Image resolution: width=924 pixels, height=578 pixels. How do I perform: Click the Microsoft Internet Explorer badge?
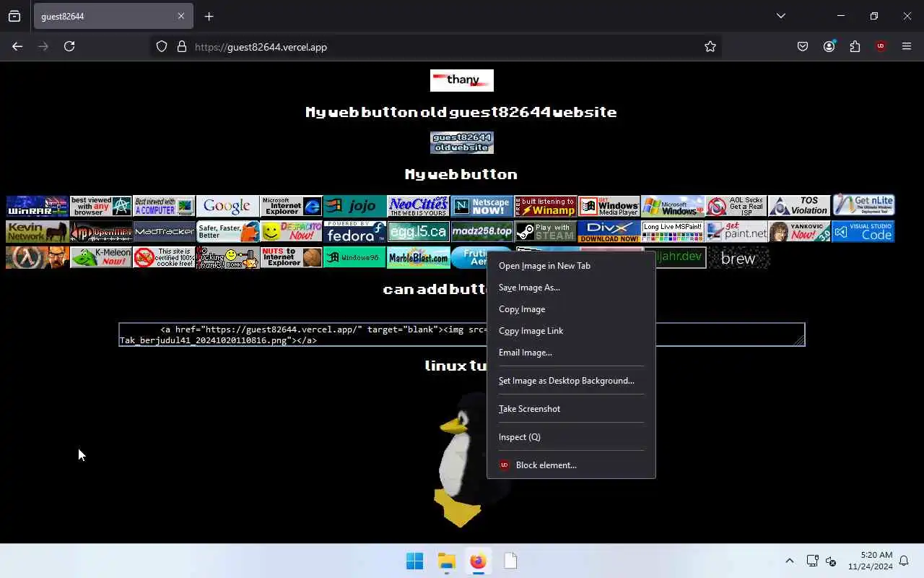pos(291,206)
